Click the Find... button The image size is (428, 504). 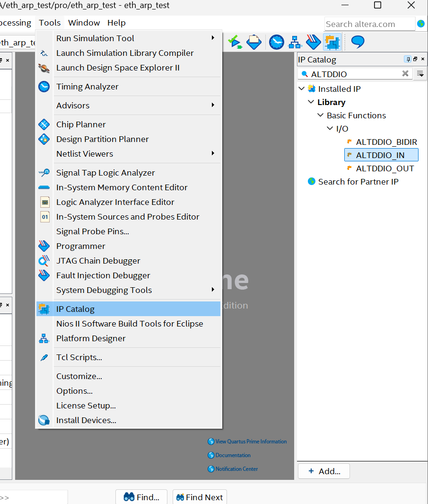pyautogui.click(x=141, y=497)
